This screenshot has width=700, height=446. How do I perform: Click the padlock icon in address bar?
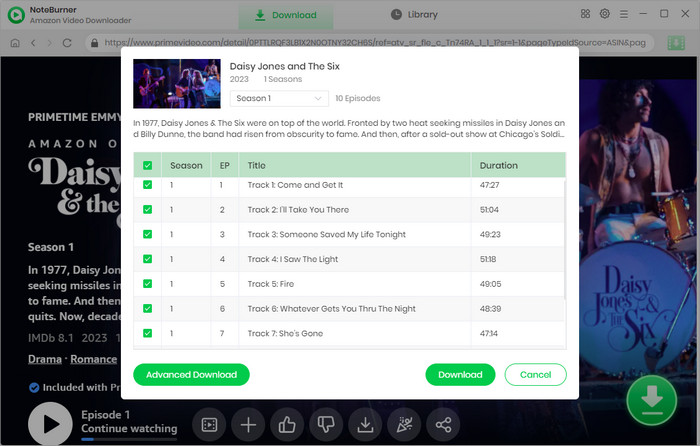click(x=94, y=43)
